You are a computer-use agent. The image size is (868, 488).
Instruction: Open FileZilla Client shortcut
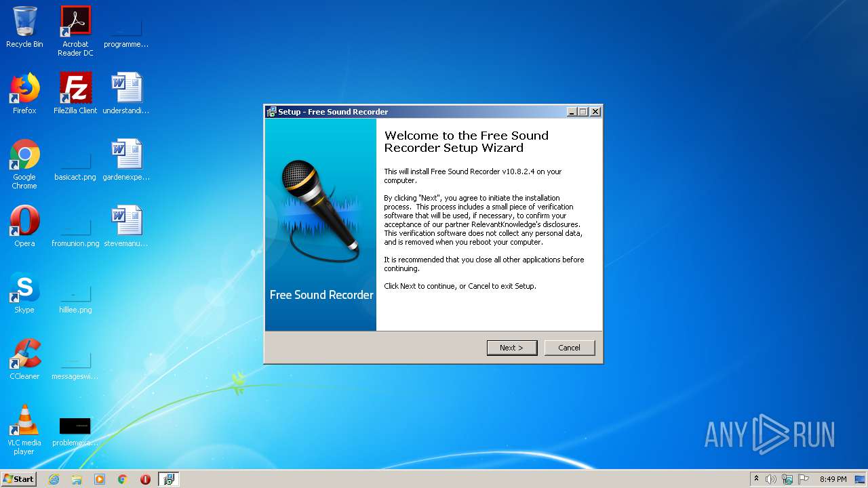coord(75,94)
